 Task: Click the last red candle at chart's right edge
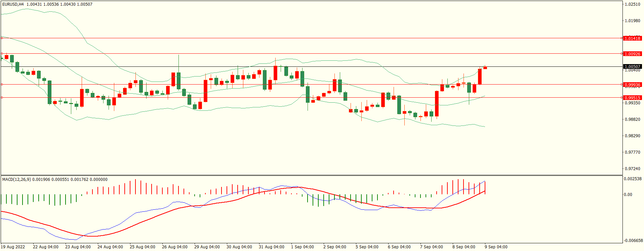point(485,67)
